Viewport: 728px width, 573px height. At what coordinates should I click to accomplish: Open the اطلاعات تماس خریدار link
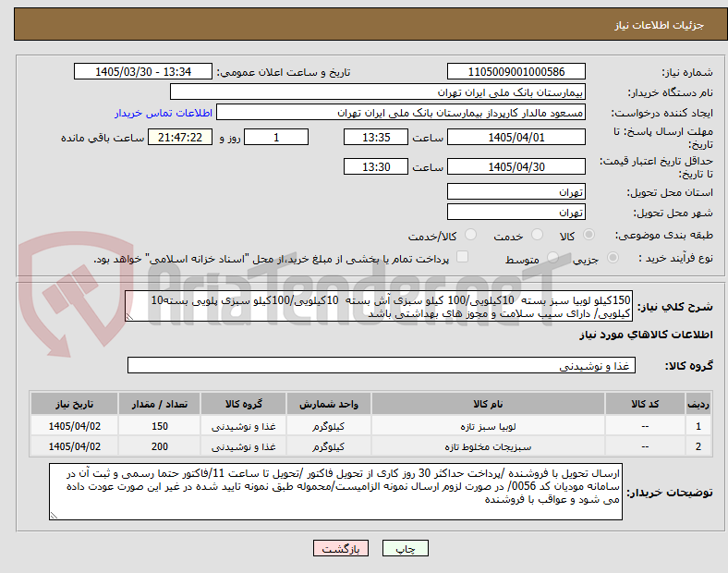tap(164, 113)
